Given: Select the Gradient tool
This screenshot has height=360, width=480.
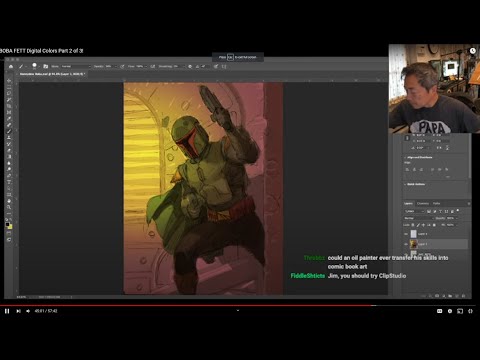Looking at the screenshot, I should coord(9,156).
